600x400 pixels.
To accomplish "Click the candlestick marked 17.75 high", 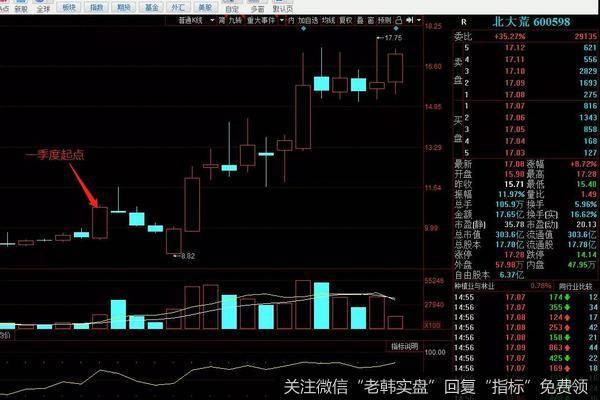I will coord(394,66).
